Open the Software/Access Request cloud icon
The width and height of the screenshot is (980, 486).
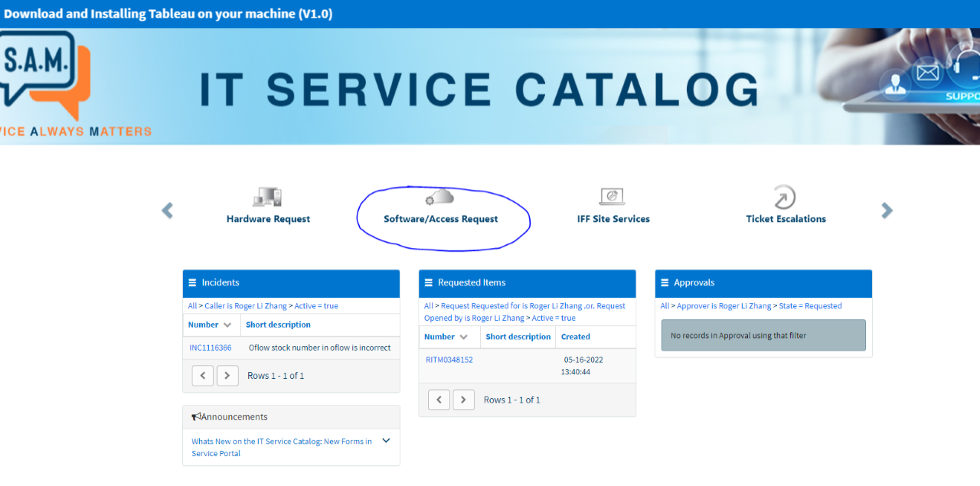tap(440, 197)
